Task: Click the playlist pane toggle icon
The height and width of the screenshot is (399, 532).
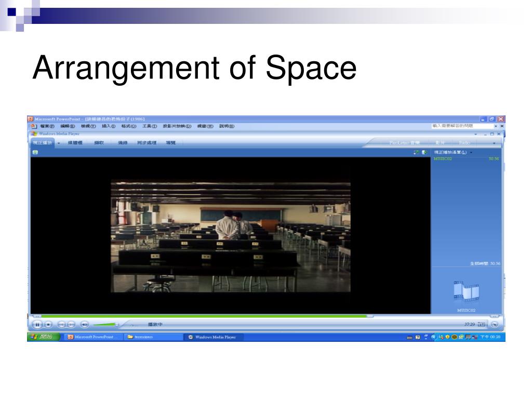Action: [x=424, y=152]
